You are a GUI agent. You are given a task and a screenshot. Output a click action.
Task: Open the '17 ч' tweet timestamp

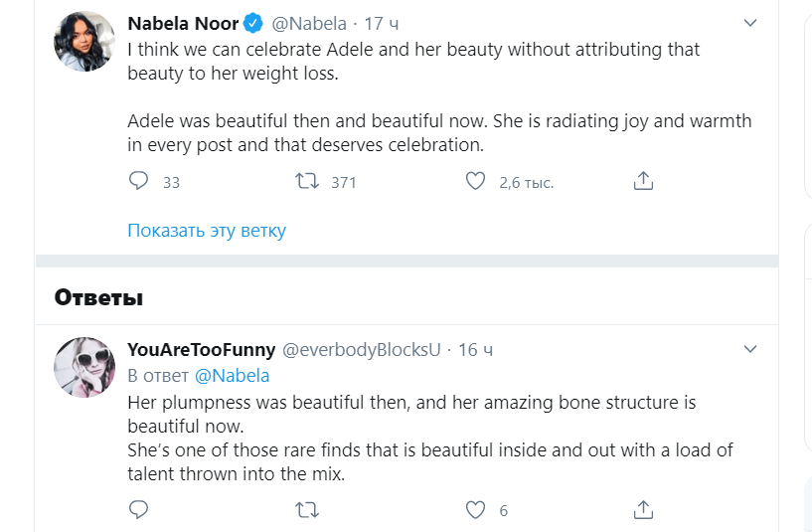tap(382, 23)
